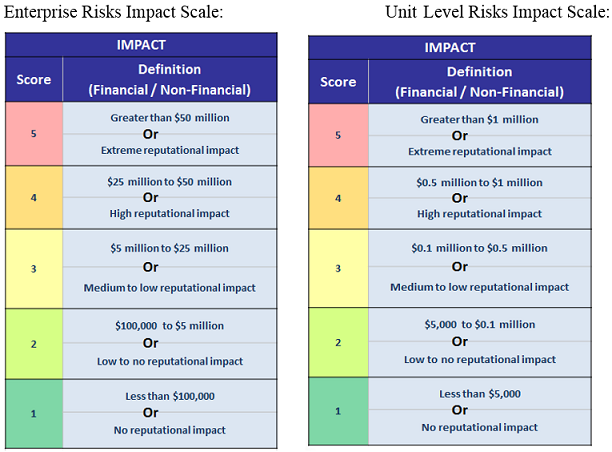Screen dimensions: 612x452
Task: Click 'Greater than $50 million' text
Action: tap(170, 118)
